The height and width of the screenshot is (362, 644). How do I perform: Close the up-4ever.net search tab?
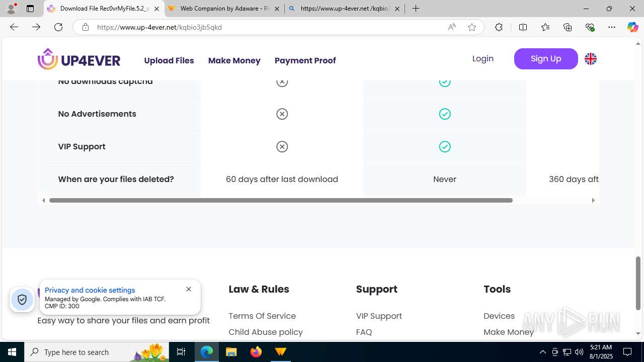tap(397, 9)
